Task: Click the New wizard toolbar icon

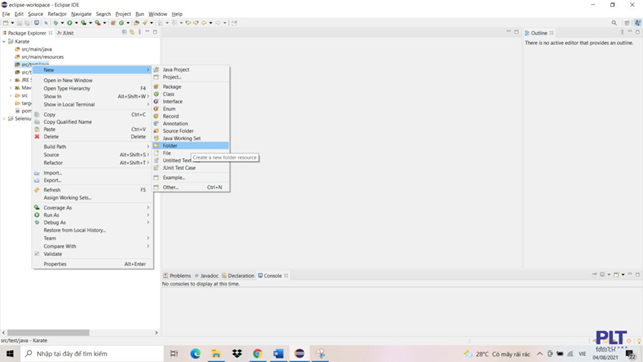Action: pyautogui.click(x=6, y=23)
